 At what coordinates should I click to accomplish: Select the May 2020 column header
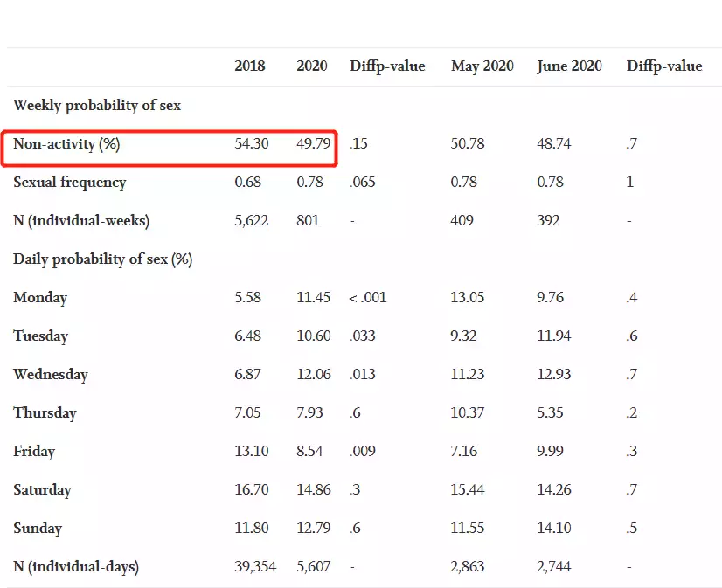click(x=482, y=66)
